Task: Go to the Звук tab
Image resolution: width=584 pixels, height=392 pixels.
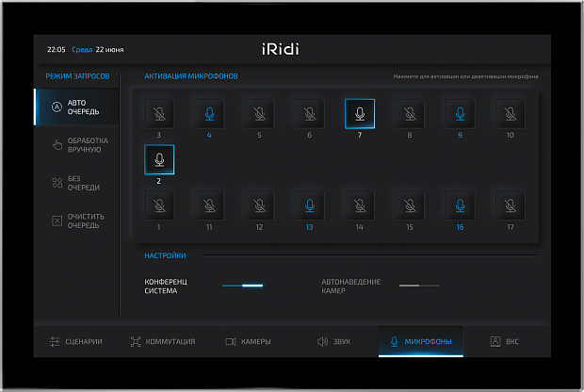Action: pos(333,341)
